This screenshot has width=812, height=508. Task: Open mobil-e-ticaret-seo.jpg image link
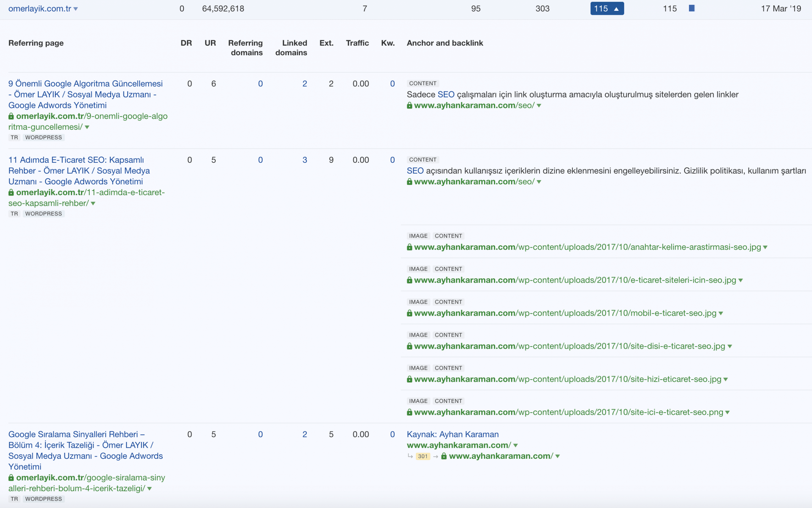[x=565, y=313]
